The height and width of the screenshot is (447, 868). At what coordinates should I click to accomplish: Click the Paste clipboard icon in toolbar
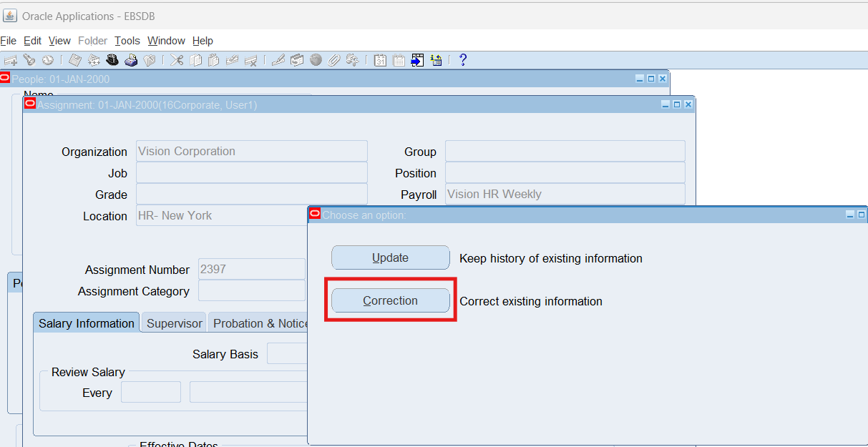pos(213,60)
